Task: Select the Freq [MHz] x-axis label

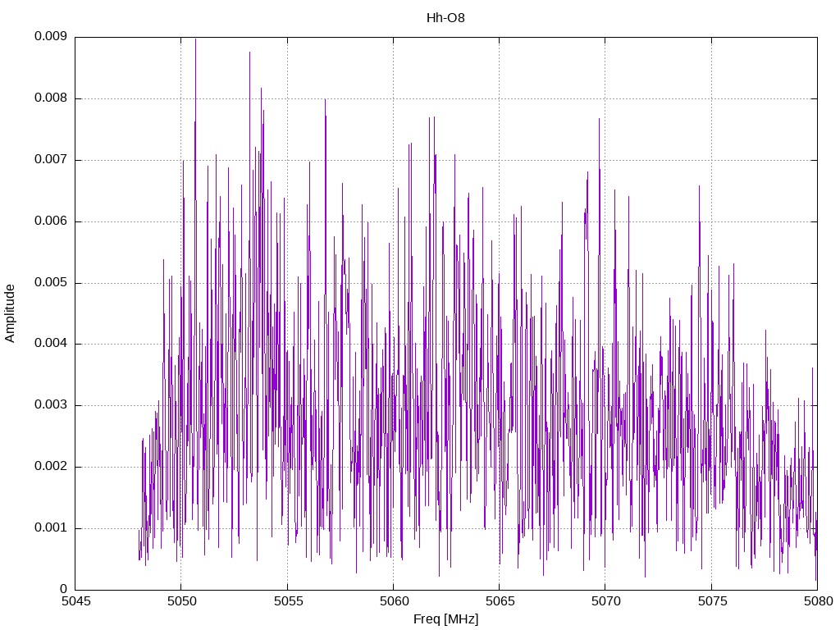Action: (445, 619)
